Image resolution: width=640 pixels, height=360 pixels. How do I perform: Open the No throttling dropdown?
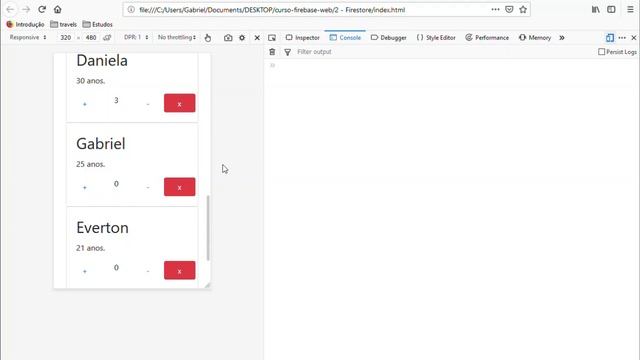point(177,37)
